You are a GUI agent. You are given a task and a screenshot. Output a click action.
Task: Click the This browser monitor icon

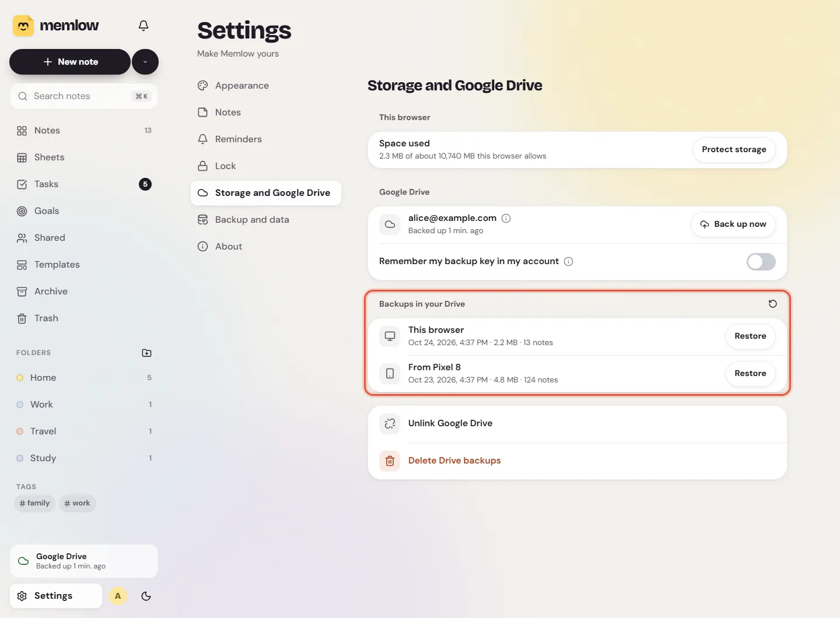tap(390, 336)
